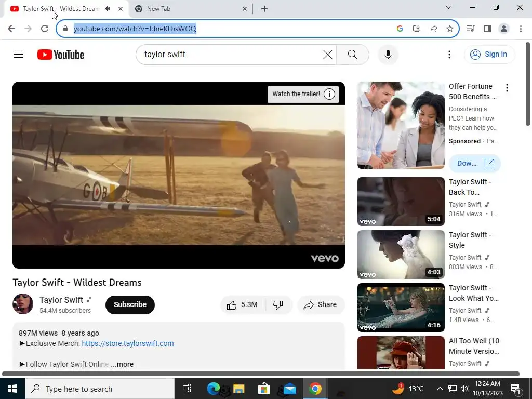Open the taskbar volume control

(x=464, y=389)
